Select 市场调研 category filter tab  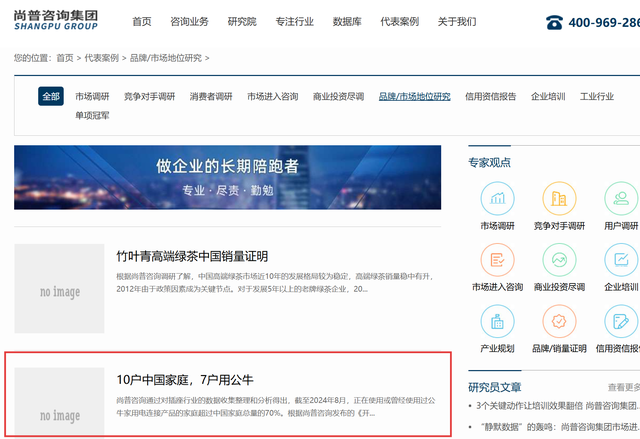pyautogui.click(x=92, y=97)
